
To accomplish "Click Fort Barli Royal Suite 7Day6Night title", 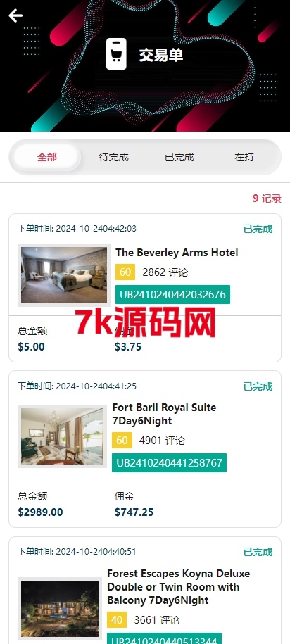I will click(x=164, y=414).
